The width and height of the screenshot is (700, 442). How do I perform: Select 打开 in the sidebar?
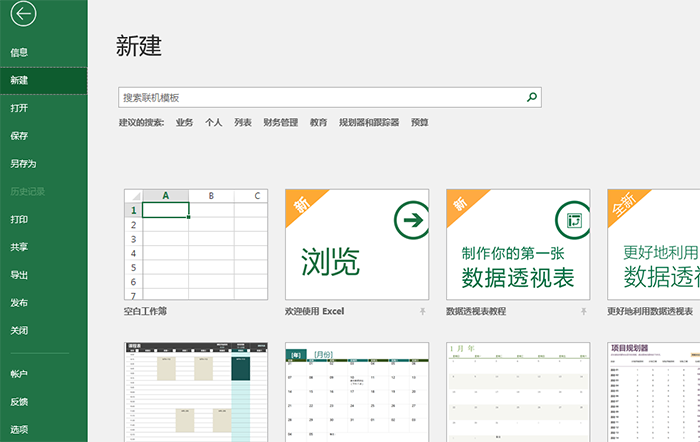[19, 108]
